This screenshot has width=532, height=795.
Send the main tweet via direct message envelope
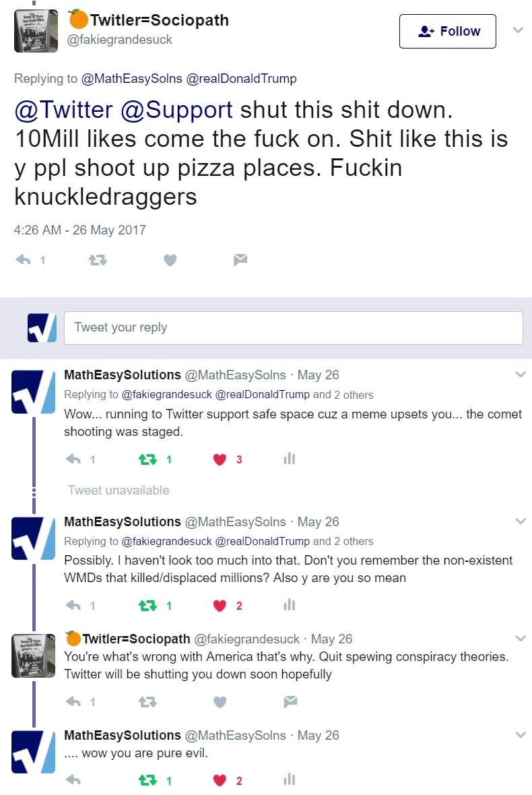(240, 259)
